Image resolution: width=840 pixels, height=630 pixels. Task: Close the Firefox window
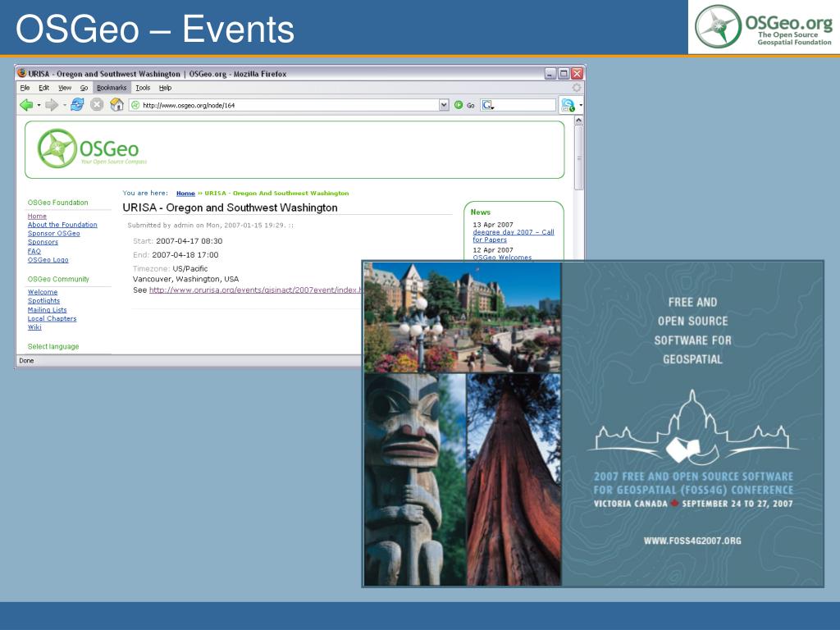coord(577,73)
